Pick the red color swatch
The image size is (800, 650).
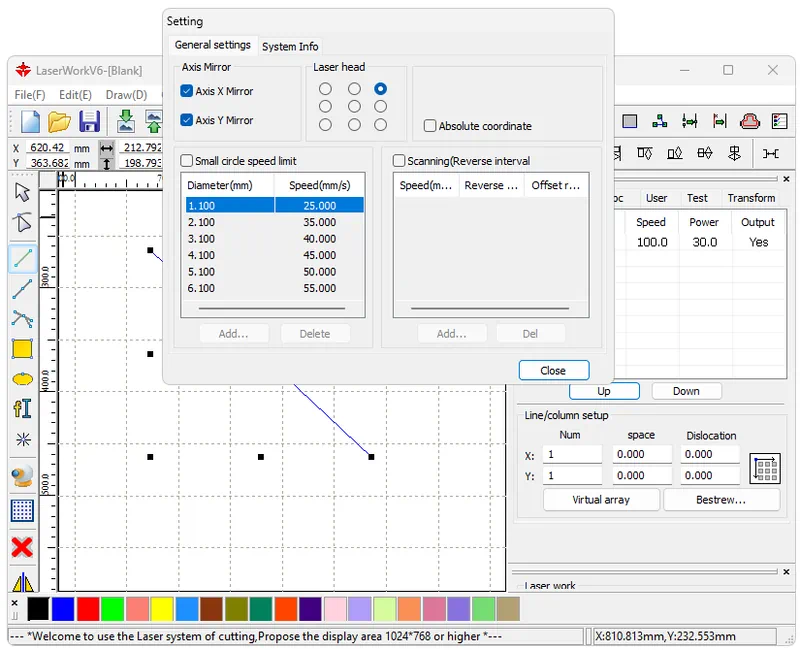click(x=88, y=609)
